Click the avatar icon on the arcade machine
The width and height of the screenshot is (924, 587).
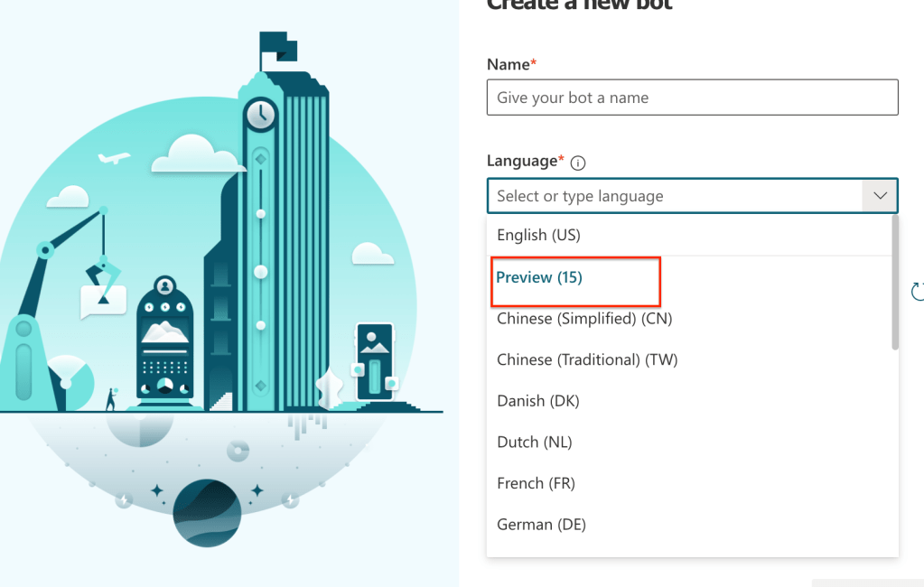164,287
